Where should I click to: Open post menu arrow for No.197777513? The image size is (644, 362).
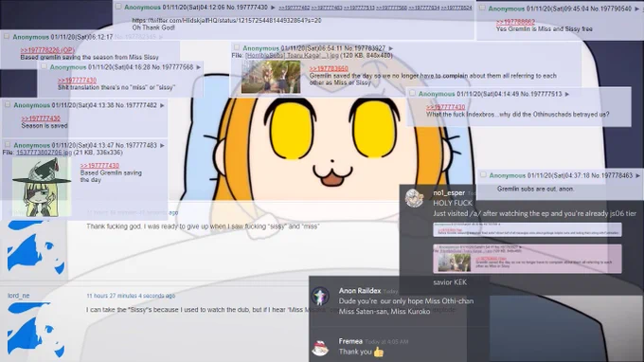pos(566,94)
